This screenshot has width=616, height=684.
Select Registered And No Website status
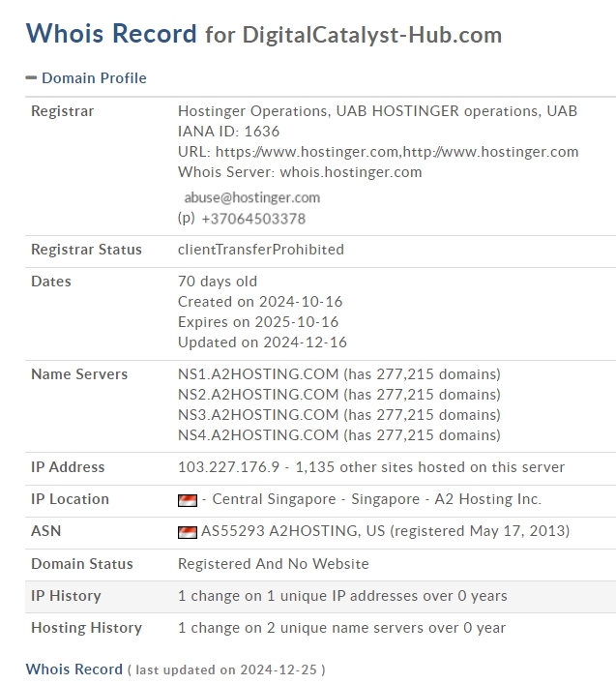tap(274, 564)
